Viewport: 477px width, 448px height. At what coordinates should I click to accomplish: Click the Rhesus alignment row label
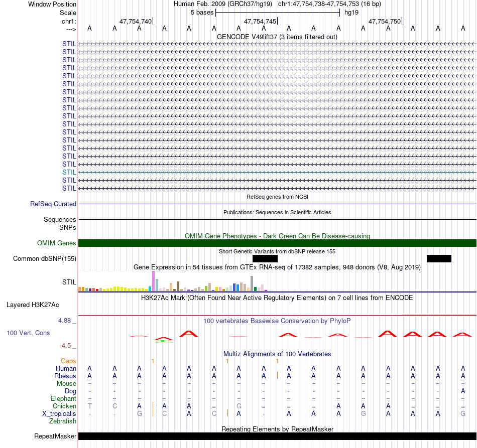tap(65, 376)
